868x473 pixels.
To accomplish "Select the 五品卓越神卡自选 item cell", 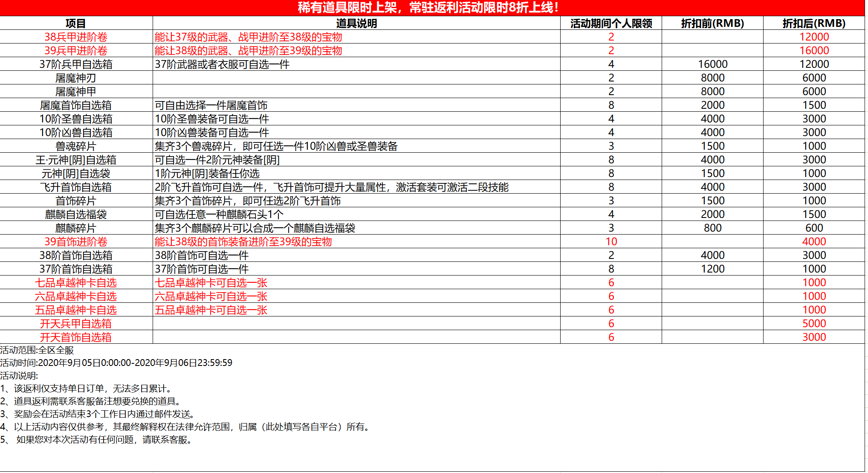I will 76,310.
